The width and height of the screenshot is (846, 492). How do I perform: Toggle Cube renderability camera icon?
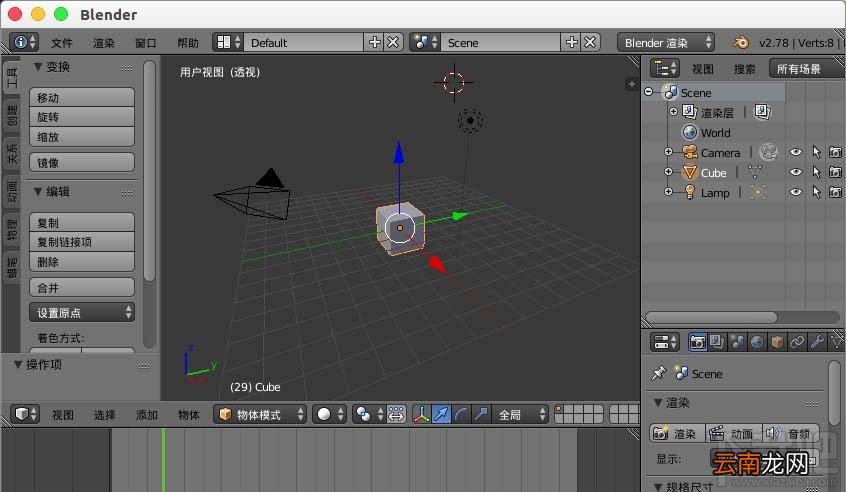click(835, 173)
